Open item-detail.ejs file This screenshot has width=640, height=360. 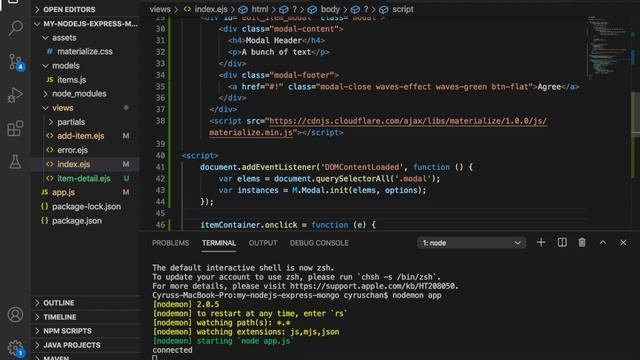coord(86,178)
